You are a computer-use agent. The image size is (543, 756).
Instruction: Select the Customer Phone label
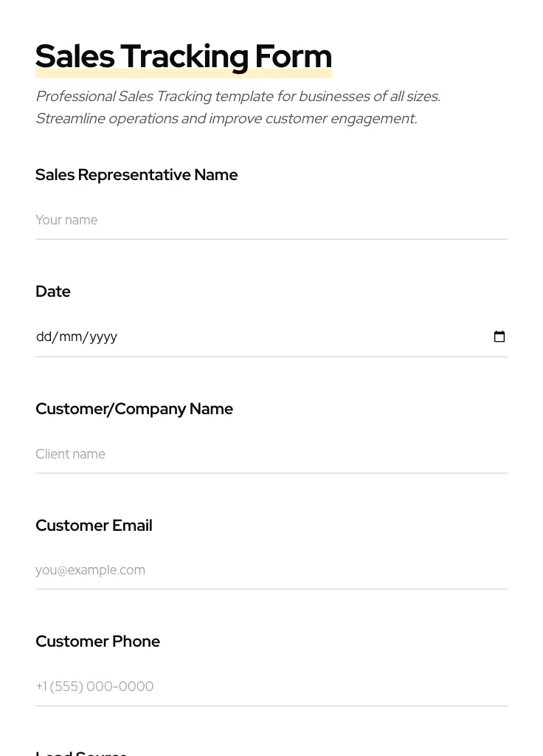(97, 641)
